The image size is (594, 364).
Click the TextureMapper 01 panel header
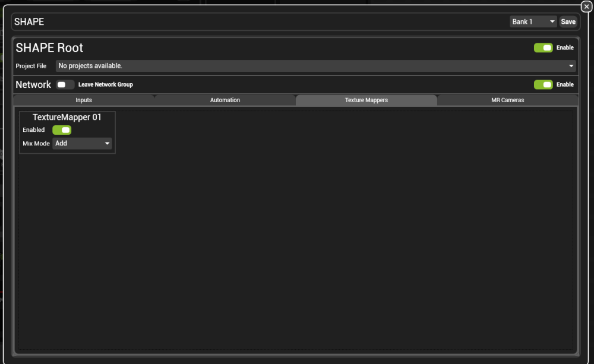pyautogui.click(x=67, y=117)
